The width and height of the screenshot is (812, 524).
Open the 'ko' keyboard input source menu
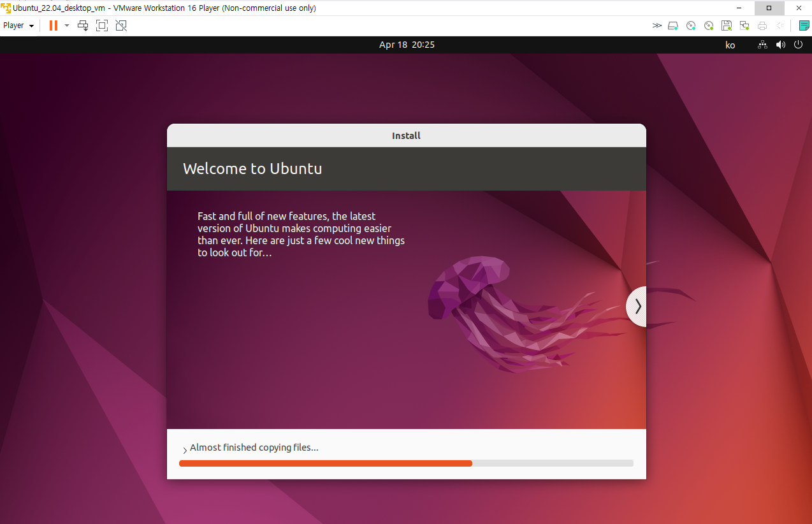click(x=730, y=45)
